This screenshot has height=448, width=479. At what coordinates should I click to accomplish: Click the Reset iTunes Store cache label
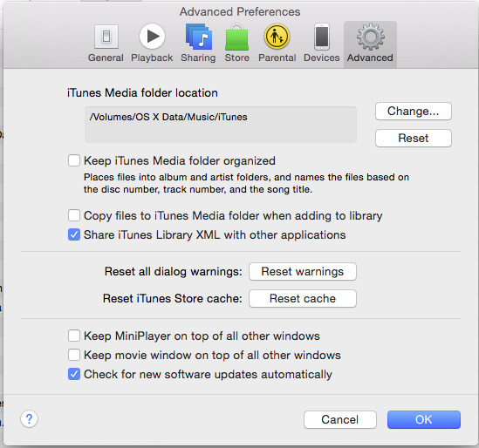(x=172, y=298)
